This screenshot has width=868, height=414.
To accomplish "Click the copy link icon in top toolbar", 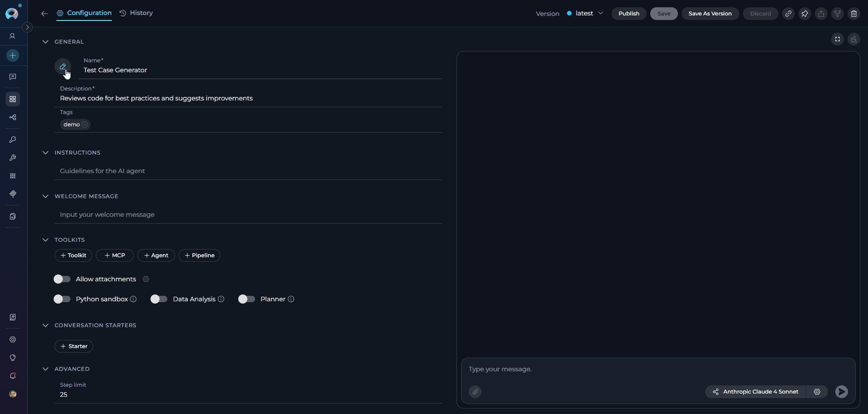I will click(x=788, y=14).
